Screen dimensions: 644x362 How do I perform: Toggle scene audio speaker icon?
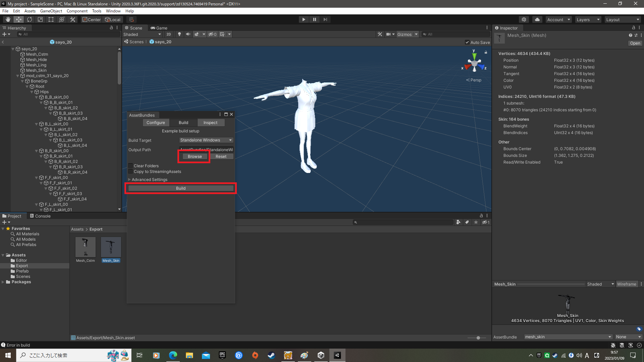(188, 34)
